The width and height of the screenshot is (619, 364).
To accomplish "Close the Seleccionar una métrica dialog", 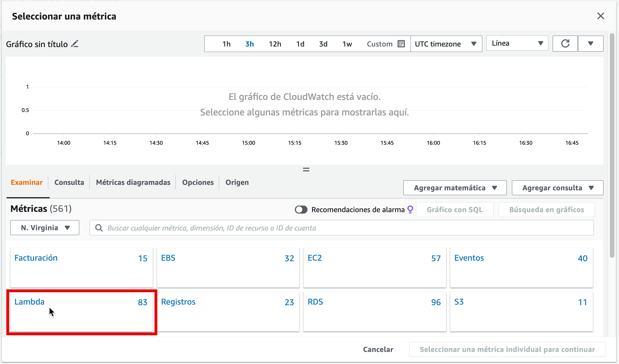I will [x=601, y=16].
